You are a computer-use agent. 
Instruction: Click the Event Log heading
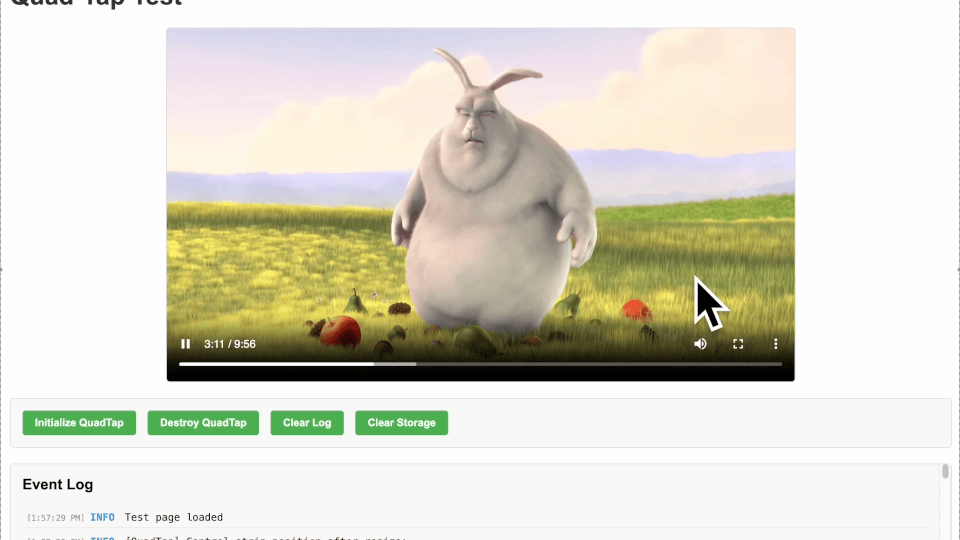[58, 484]
